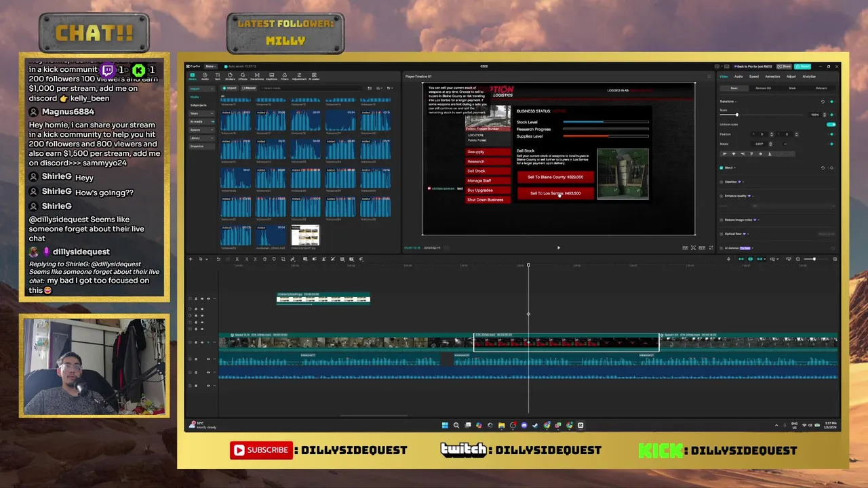Switch to the Speed tab in inspector
The width and height of the screenshot is (868, 488).
point(754,77)
